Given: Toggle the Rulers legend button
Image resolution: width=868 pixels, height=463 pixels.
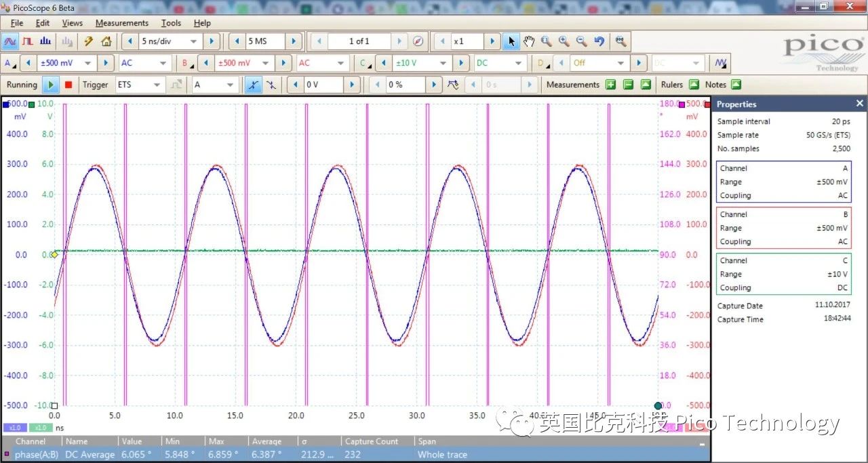Looking at the screenshot, I should 694,85.
